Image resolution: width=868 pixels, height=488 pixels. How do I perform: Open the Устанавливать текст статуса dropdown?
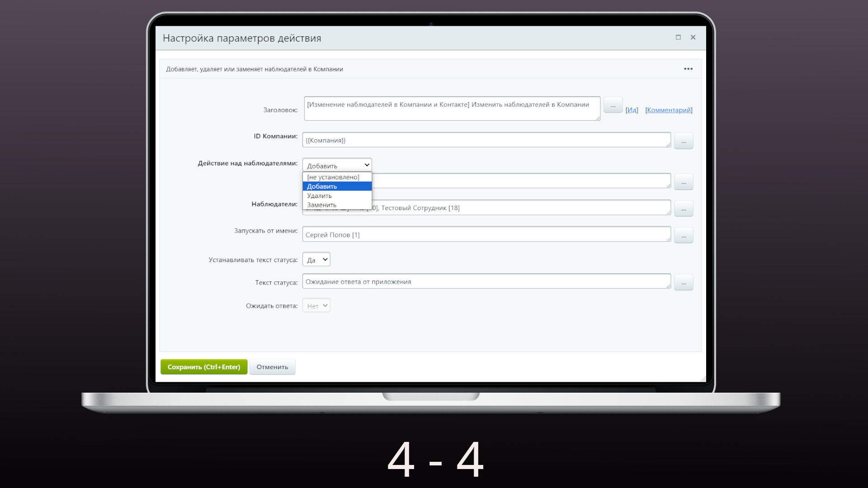coord(316,260)
